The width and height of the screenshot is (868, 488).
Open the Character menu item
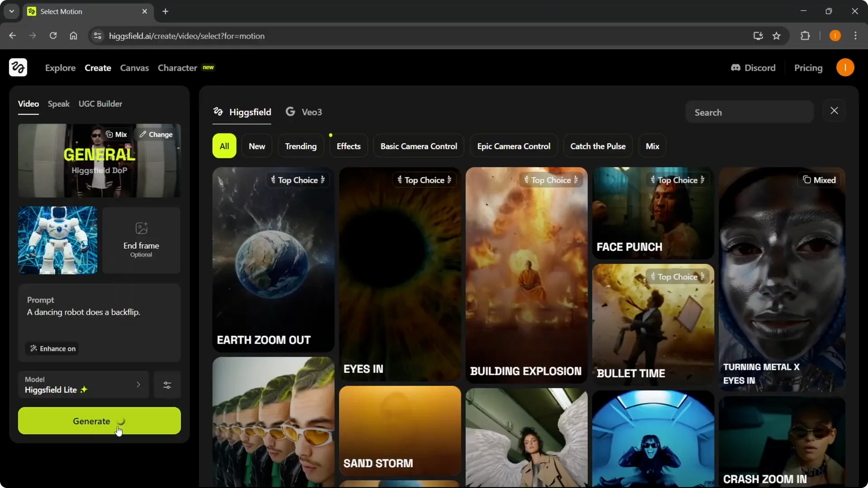(x=177, y=68)
